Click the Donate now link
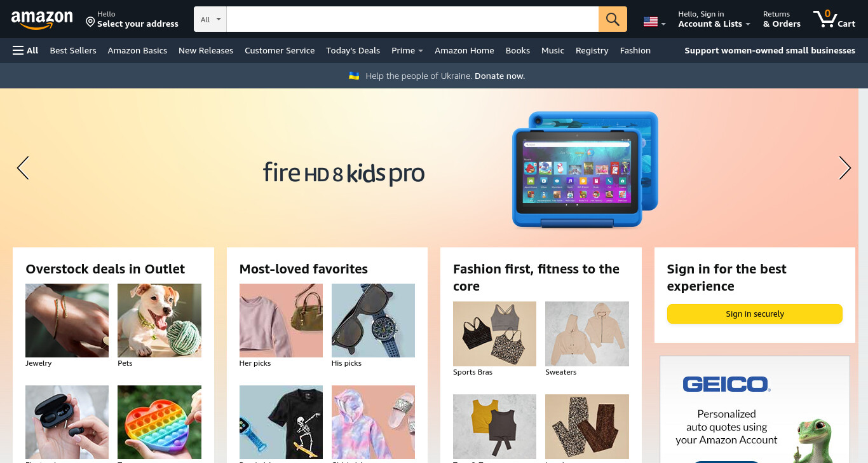The image size is (868, 463). [x=499, y=76]
